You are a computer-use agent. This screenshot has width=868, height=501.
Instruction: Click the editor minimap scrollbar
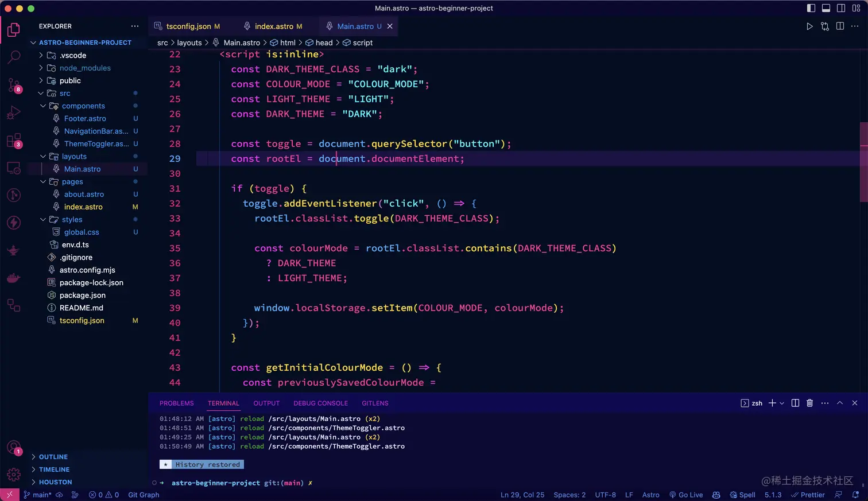[863, 162]
